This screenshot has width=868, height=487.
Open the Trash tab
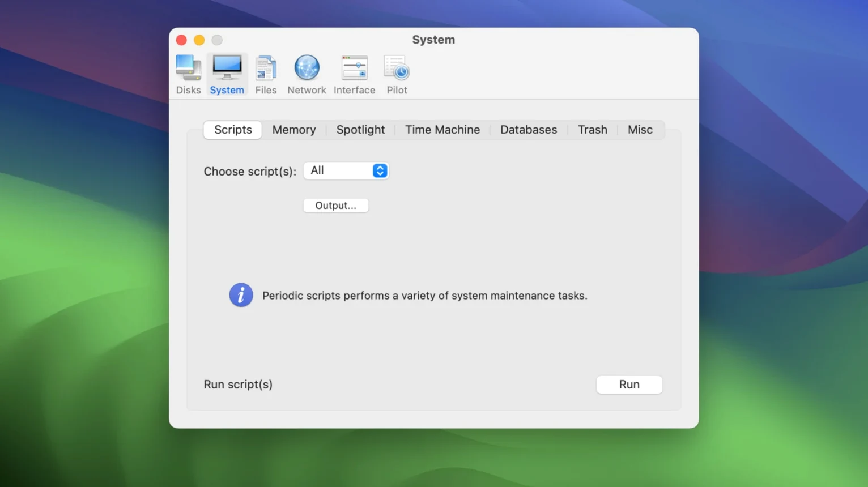[593, 130]
